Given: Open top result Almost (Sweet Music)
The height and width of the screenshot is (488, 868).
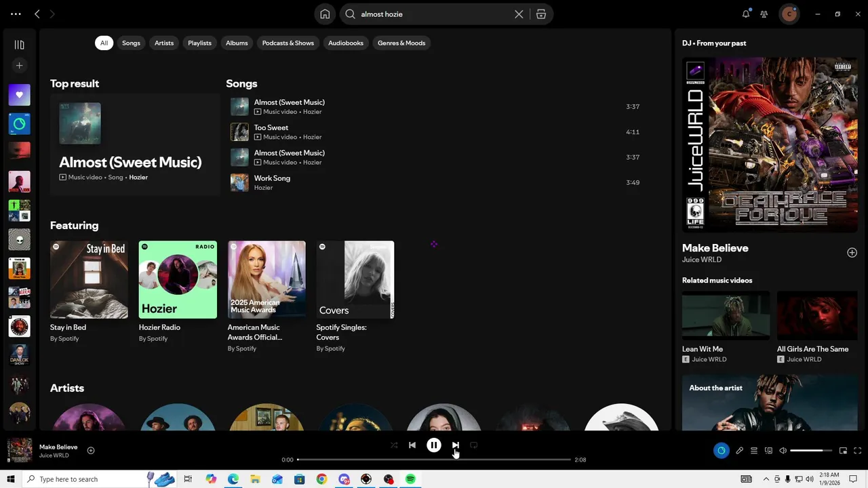Looking at the screenshot, I should coord(135,144).
